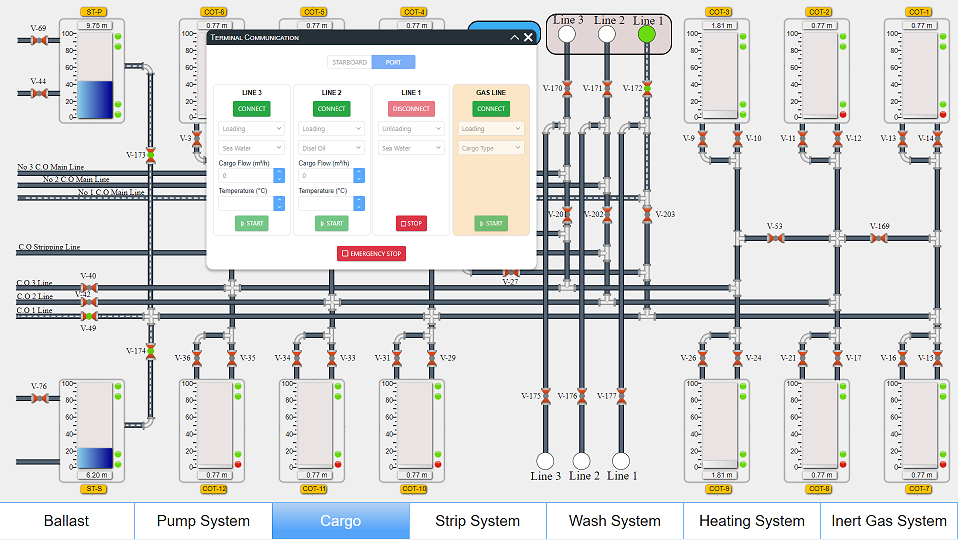Viewport: 958px width, 540px height.
Task: Open the Heating System tab
Action: [x=751, y=521]
